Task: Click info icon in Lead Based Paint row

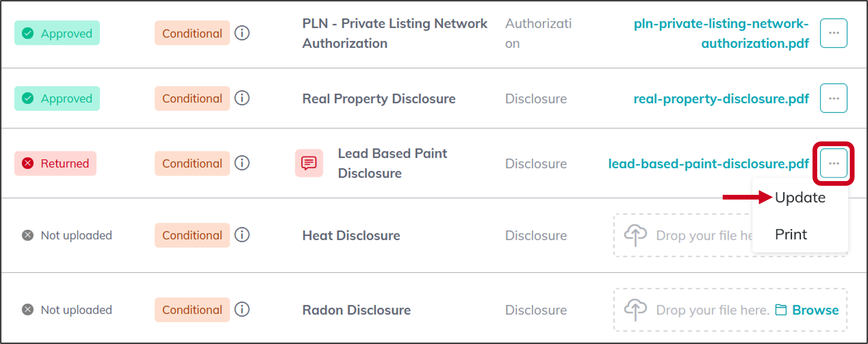Action: click(242, 163)
